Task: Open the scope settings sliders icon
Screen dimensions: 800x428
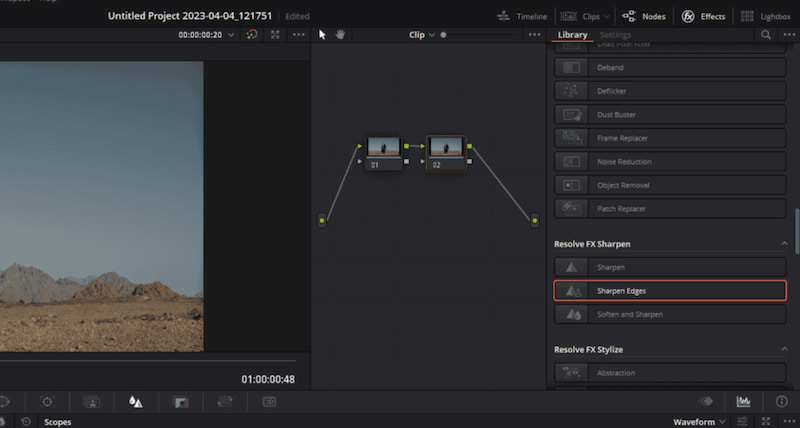Action: pyautogui.click(x=742, y=422)
